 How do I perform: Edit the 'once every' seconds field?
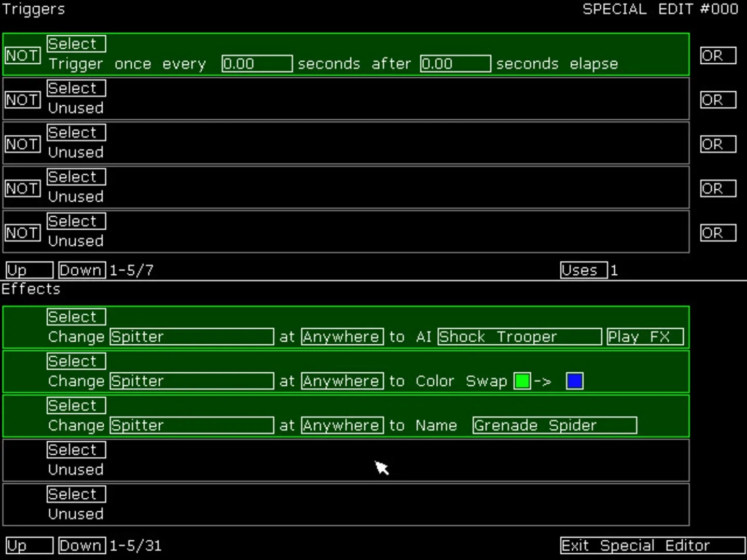pos(257,64)
